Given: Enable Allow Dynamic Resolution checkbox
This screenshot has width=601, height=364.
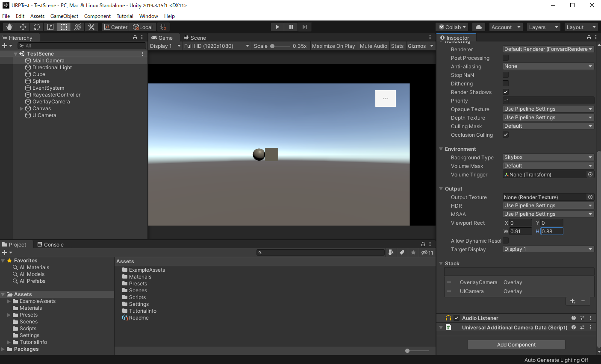Looking at the screenshot, I should pyautogui.click(x=506, y=241).
